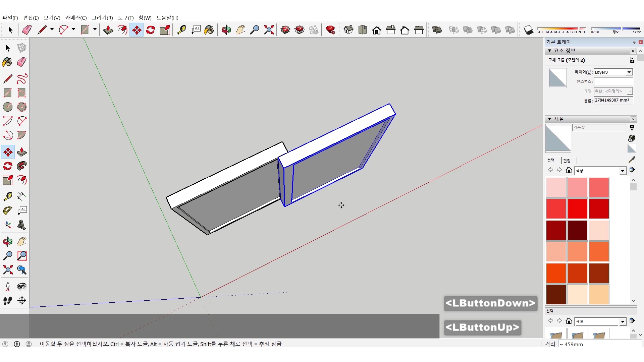Click the 인스턴스 name input field
The image size is (644, 362).
coord(613,81)
